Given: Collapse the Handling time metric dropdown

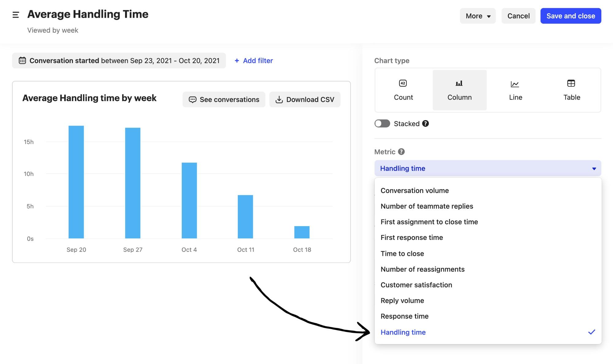Looking at the screenshot, I should pos(488,168).
